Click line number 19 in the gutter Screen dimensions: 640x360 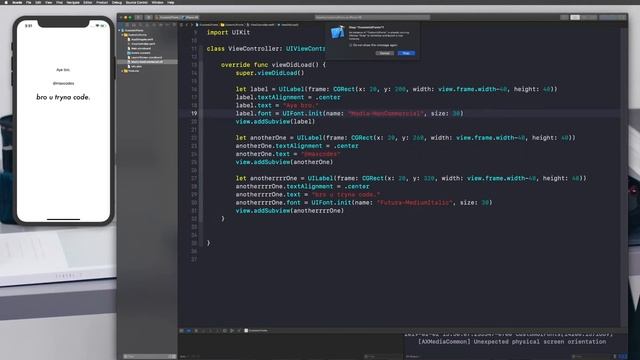coord(194,113)
